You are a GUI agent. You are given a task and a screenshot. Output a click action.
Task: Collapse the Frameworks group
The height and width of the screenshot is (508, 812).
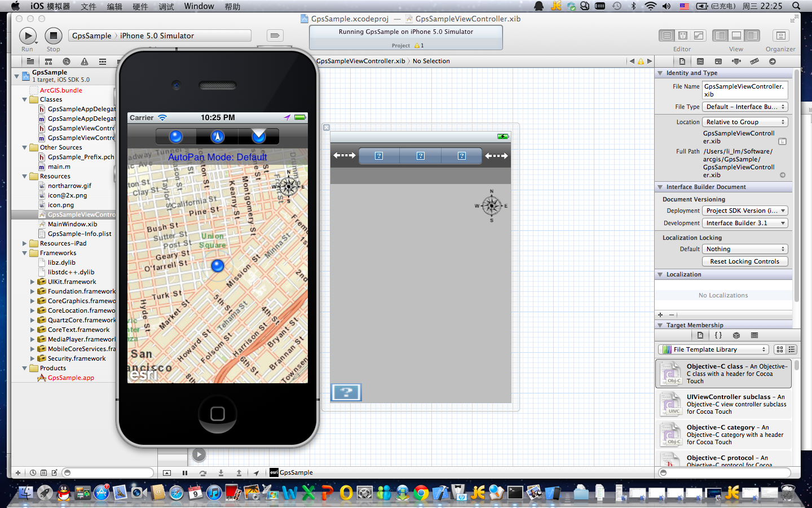25,253
